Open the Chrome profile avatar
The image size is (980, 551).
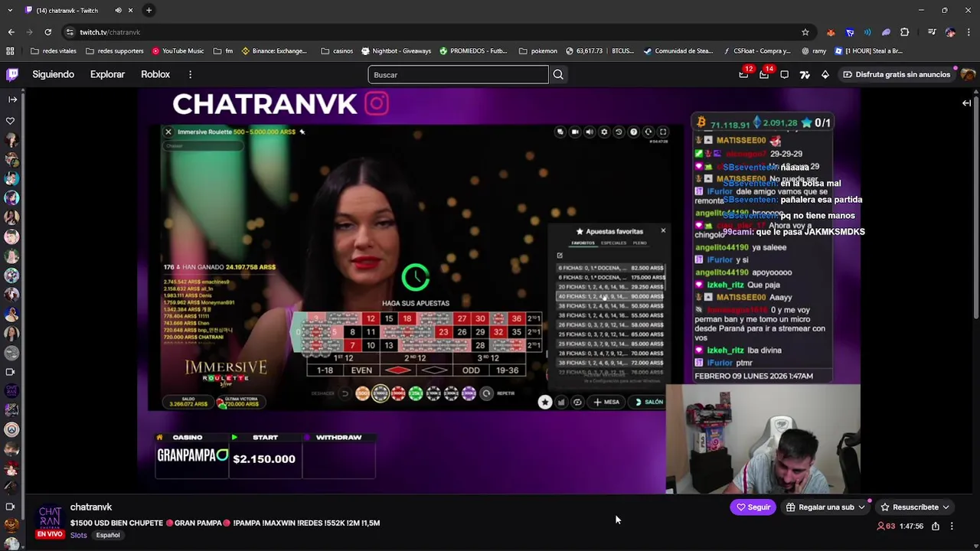click(x=950, y=32)
